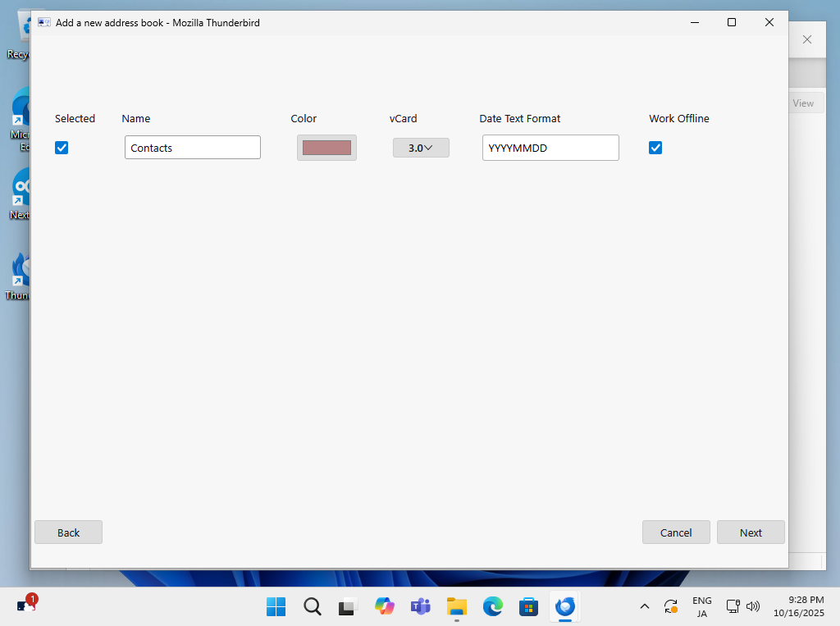The height and width of the screenshot is (626, 840).
Task: Open Microsoft Store from the taskbar
Action: point(529,606)
